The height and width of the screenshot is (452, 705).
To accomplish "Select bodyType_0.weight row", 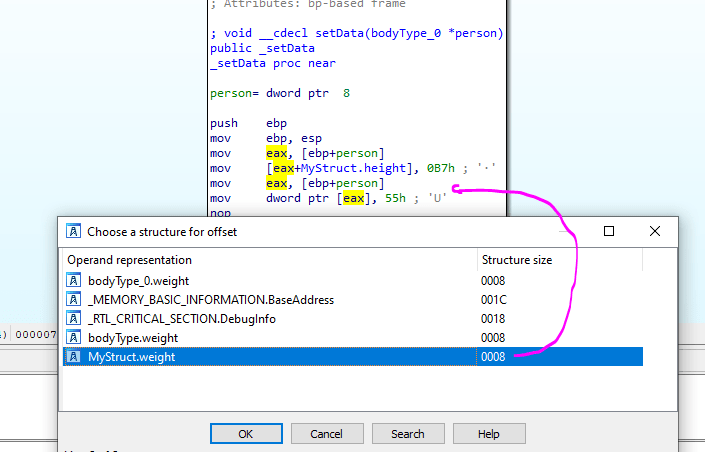I will click(353, 281).
